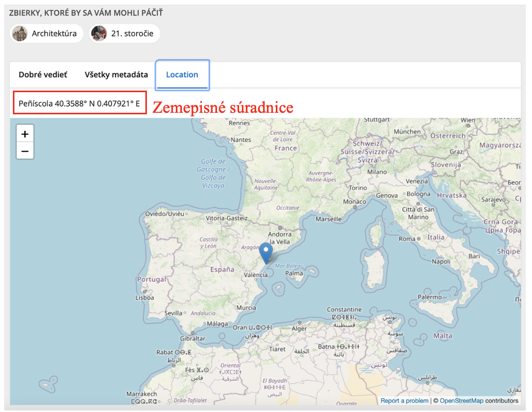The width and height of the screenshot is (532, 412).
Task: Click the Peñíscola coordinates text
Action: pyautogui.click(x=79, y=104)
